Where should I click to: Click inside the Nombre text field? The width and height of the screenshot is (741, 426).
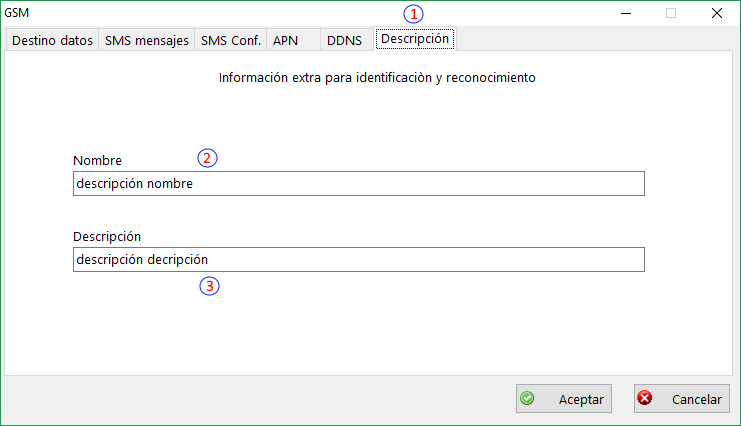point(358,184)
